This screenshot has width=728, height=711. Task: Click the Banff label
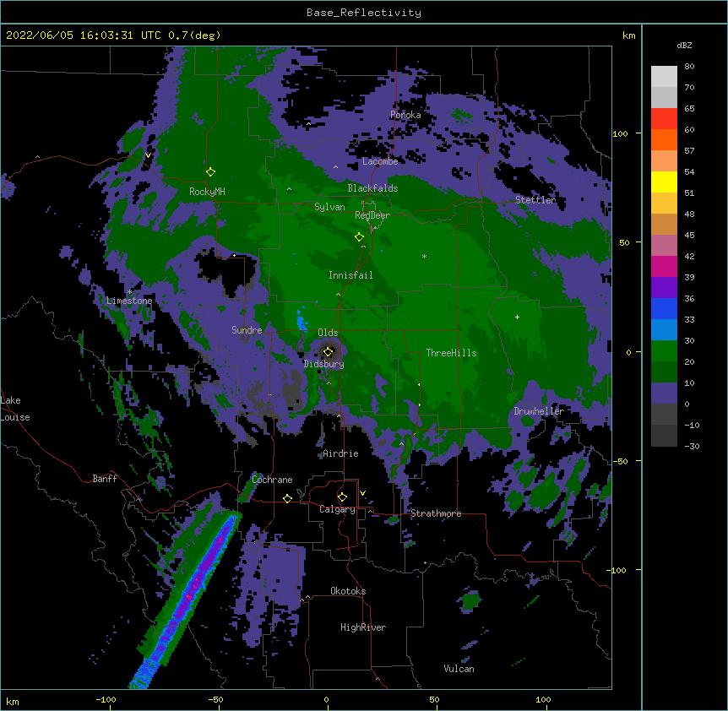pos(105,479)
